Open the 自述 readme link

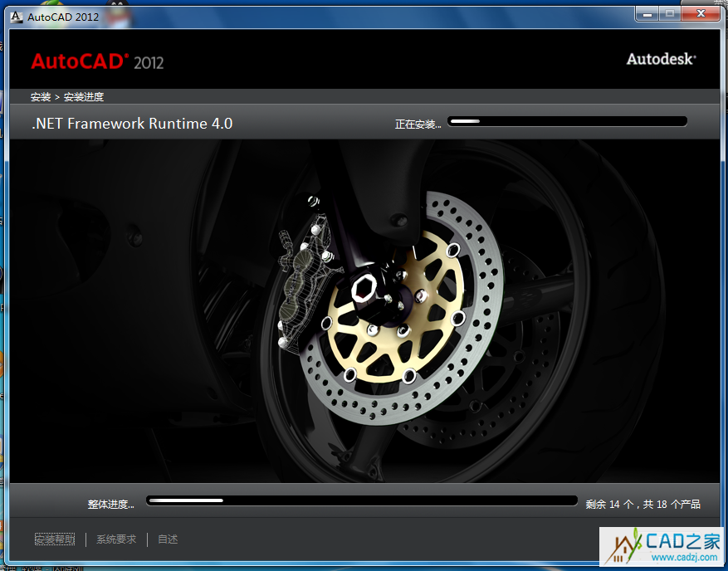[168, 539]
